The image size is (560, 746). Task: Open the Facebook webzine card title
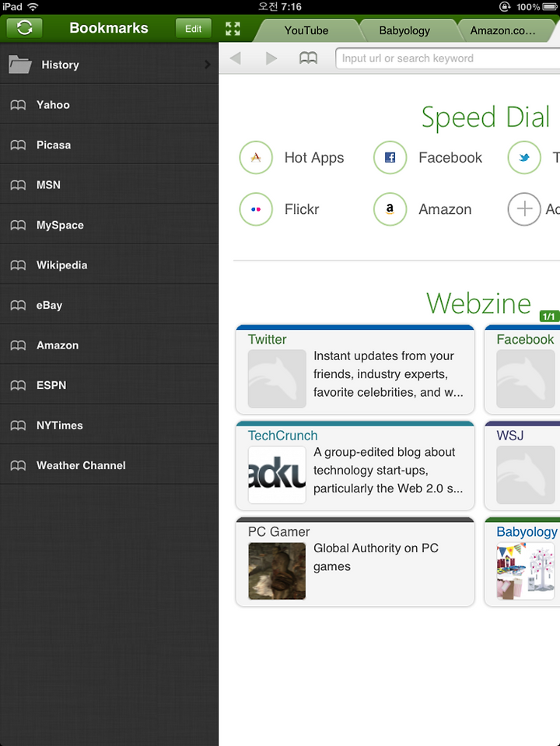pos(525,339)
